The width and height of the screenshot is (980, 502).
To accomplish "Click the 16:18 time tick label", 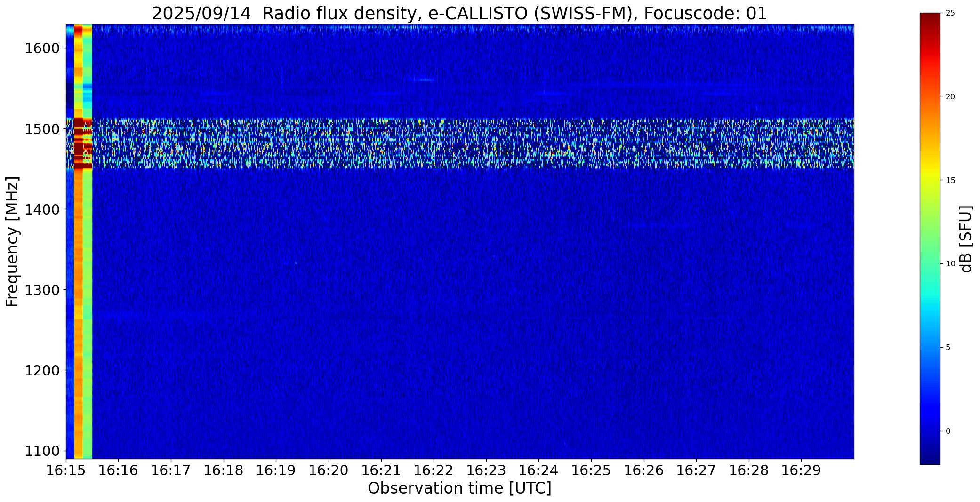I will (x=224, y=470).
